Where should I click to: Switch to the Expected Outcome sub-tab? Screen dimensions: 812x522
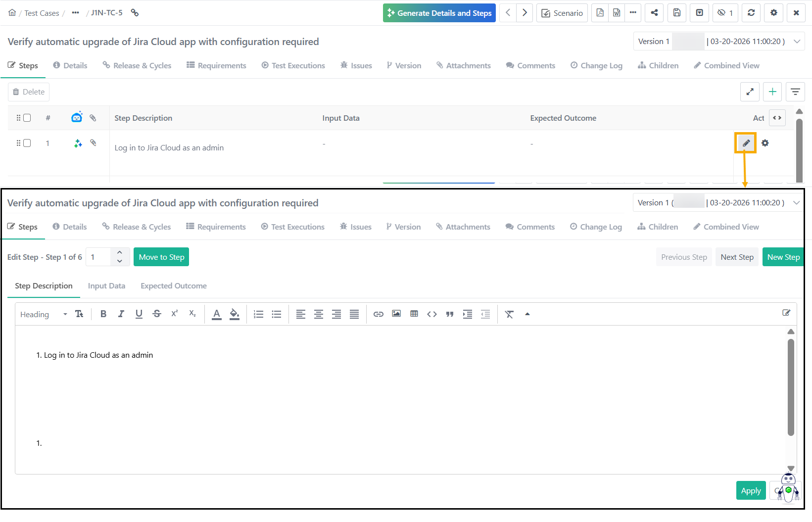coord(174,286)
